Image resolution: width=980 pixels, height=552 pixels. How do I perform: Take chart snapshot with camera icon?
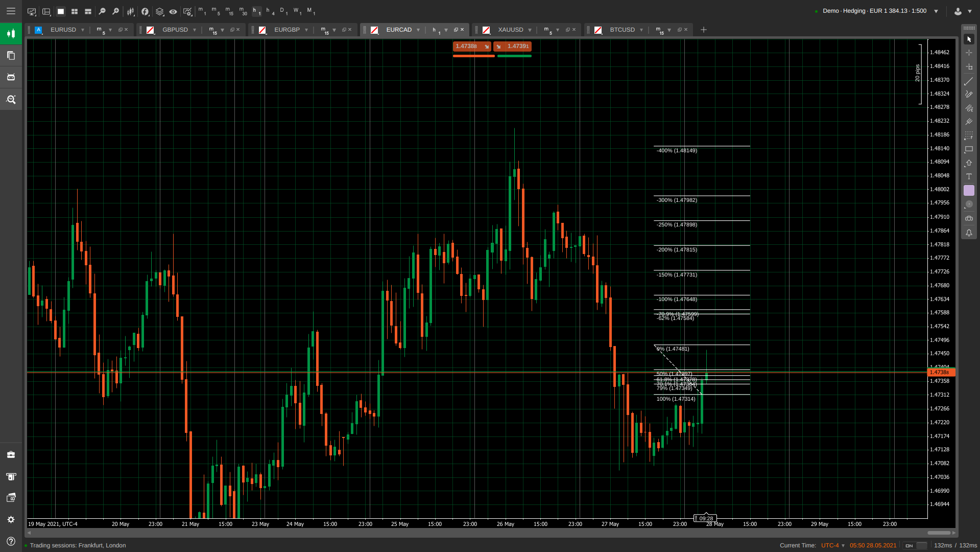(969, 218)
